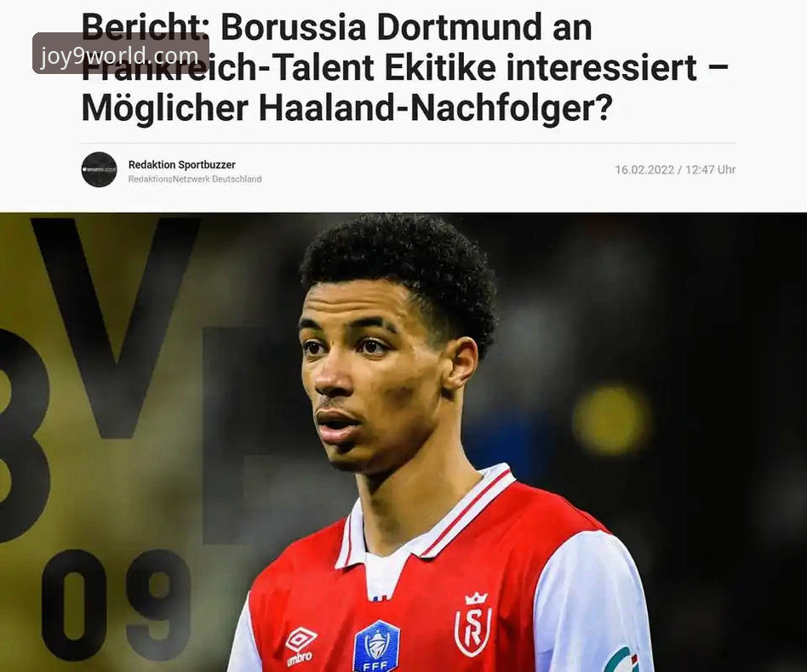Open the Redaktion Sportbuzzer author page
The height and width of the screenshot is (672, 807).
(181, 164)
